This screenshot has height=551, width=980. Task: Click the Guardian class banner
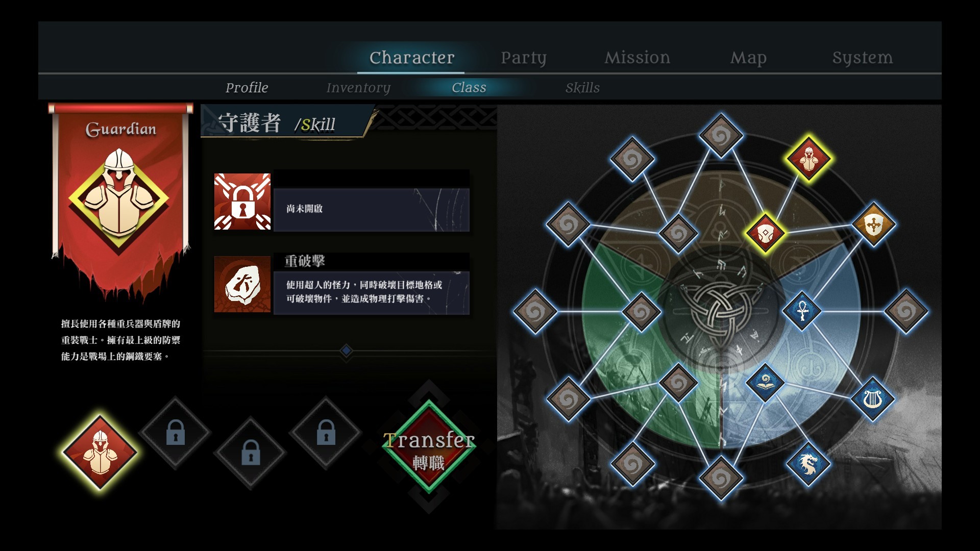120,202
